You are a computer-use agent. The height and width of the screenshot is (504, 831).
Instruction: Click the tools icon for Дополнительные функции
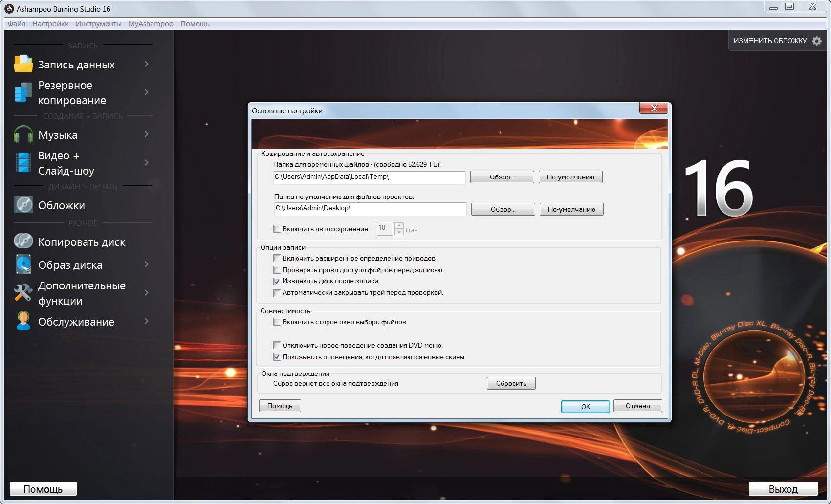23,293
